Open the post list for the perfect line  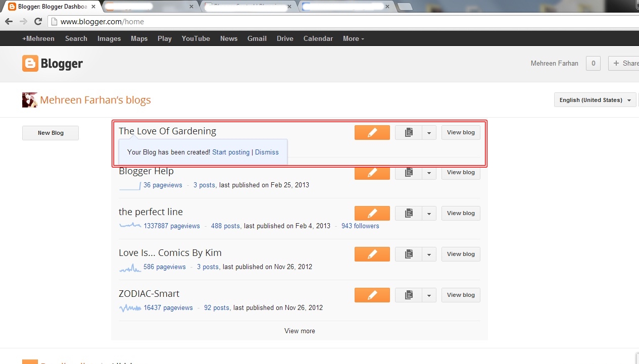(x=409, y=213)
